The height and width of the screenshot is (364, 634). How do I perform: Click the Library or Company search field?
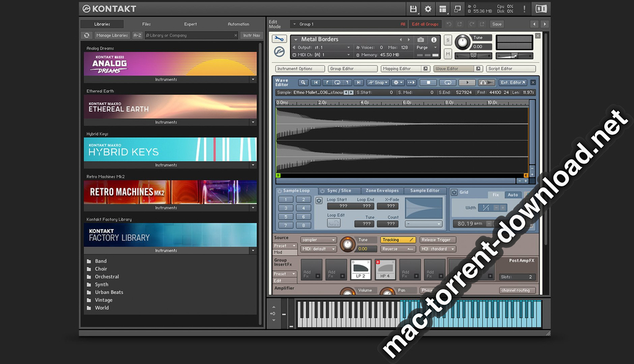point(191,35)
